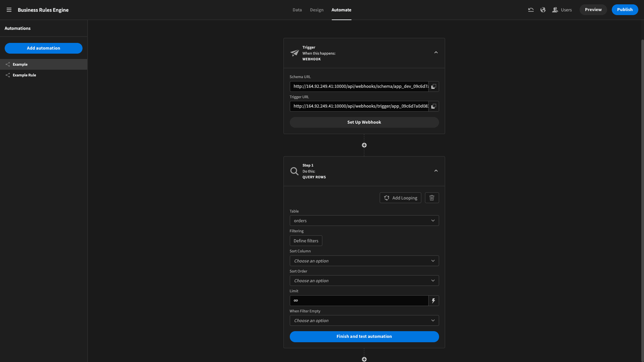
Task: Switch to the Data tab
Action: click(297, 10)
